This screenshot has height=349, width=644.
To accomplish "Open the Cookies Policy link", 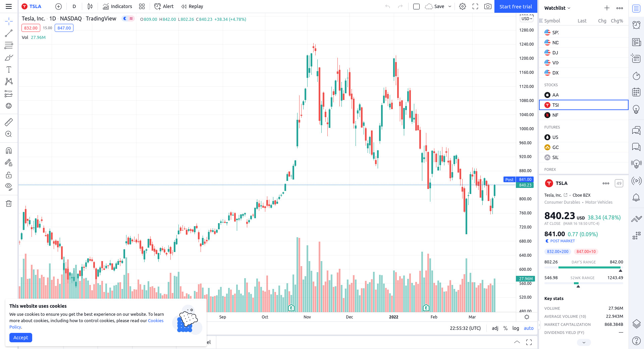I will (x=156, y=321).
